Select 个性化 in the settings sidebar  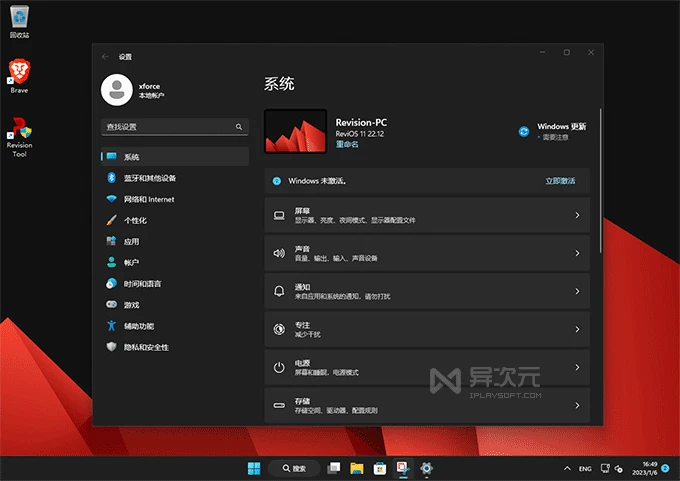coord(135,220)
